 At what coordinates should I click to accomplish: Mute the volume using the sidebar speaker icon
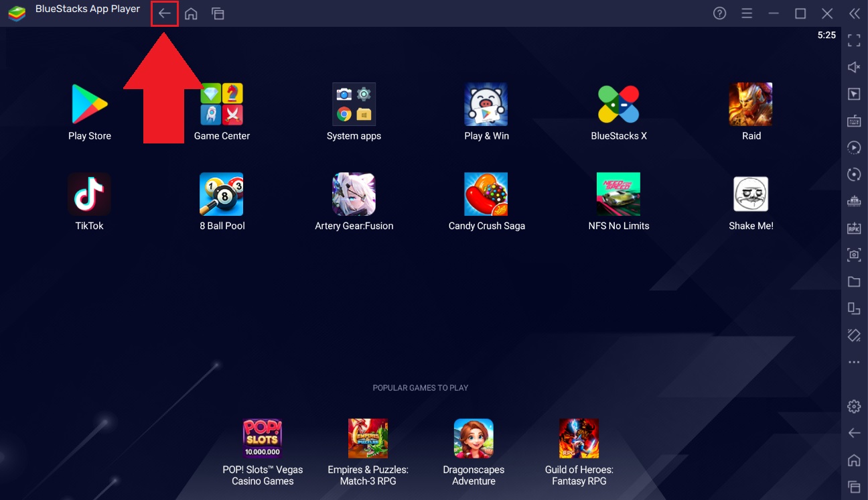[854, 67]
